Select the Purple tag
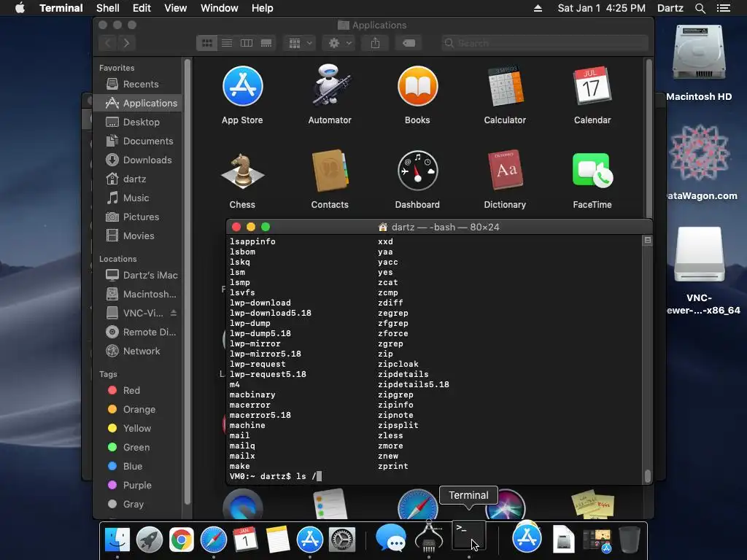The image size is (747, 560). [137, 485]
